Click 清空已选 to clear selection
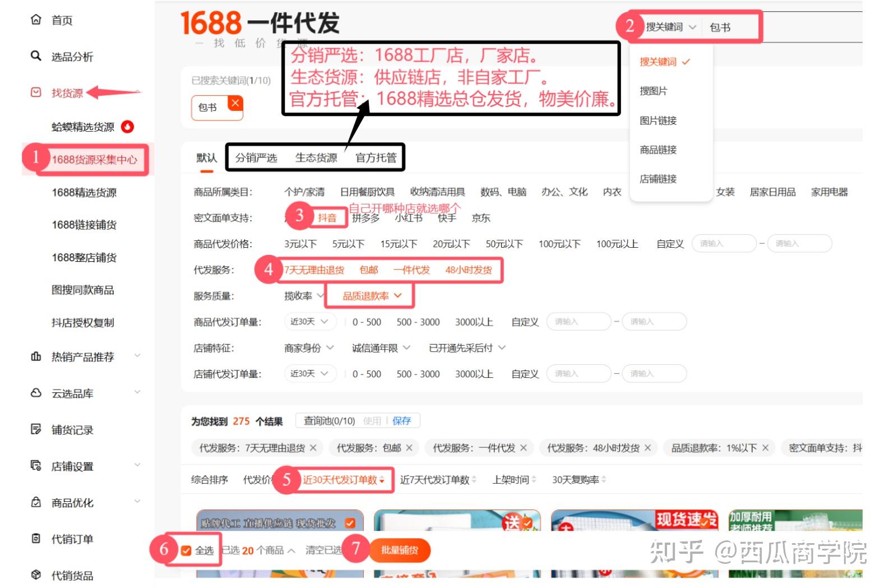 (x=323, y=550)
